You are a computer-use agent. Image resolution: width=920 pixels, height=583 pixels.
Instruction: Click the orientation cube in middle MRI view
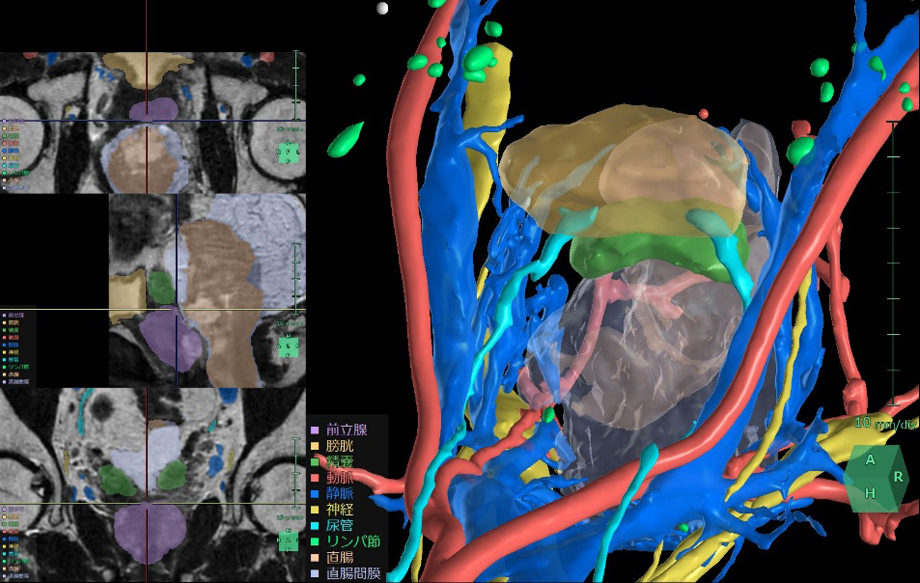(288, 346)
